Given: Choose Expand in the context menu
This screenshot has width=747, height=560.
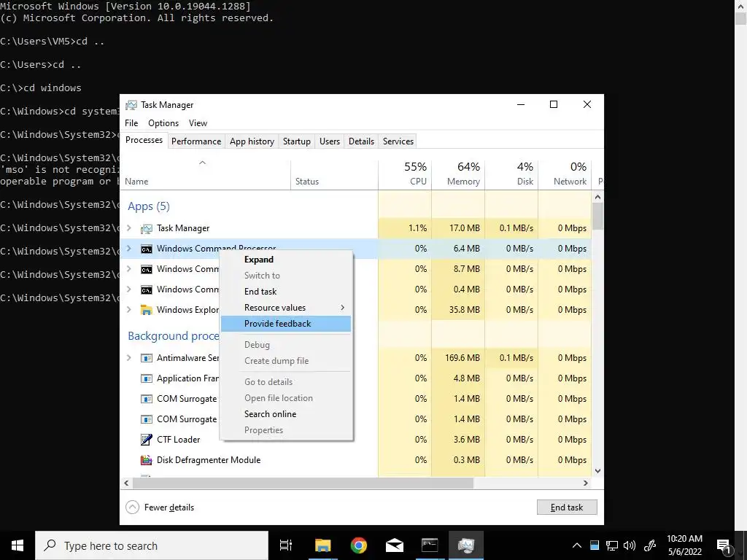Looking at the screenshot, I should pyautogui.click(x=286, y=260).
